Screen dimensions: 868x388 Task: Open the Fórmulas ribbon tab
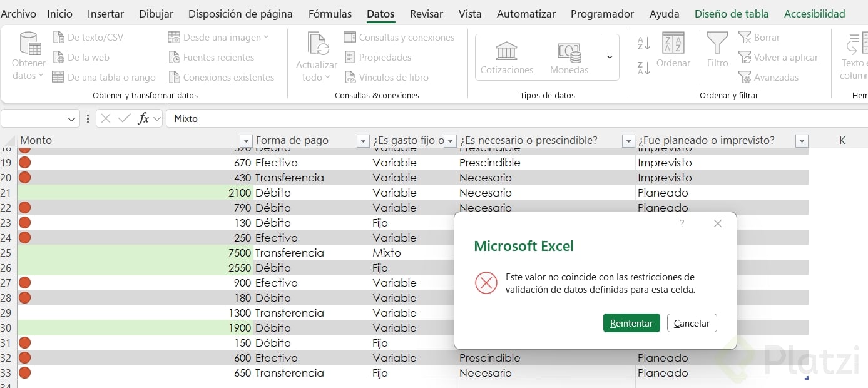(x=330, y=14)
